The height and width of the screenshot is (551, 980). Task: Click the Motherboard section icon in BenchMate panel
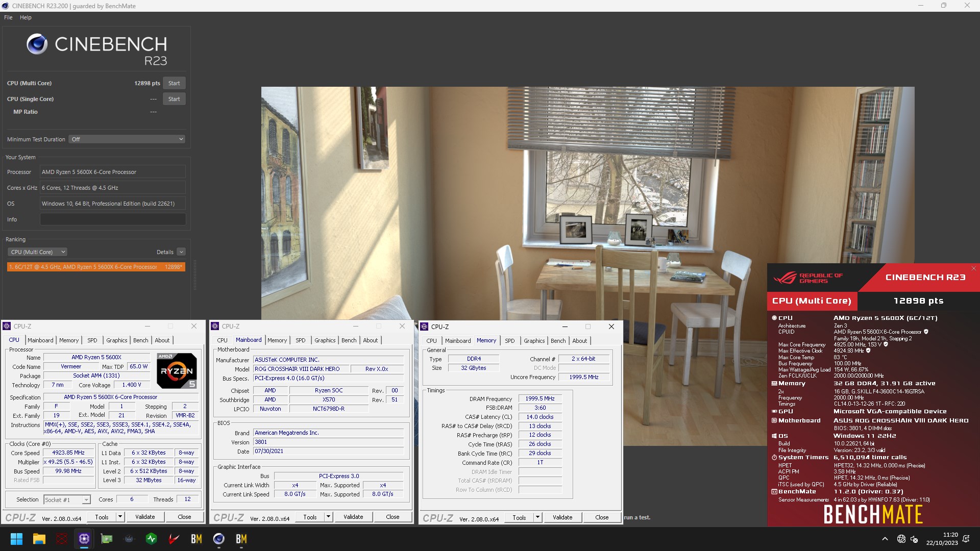pyautogui.click(x=774, y=420)
